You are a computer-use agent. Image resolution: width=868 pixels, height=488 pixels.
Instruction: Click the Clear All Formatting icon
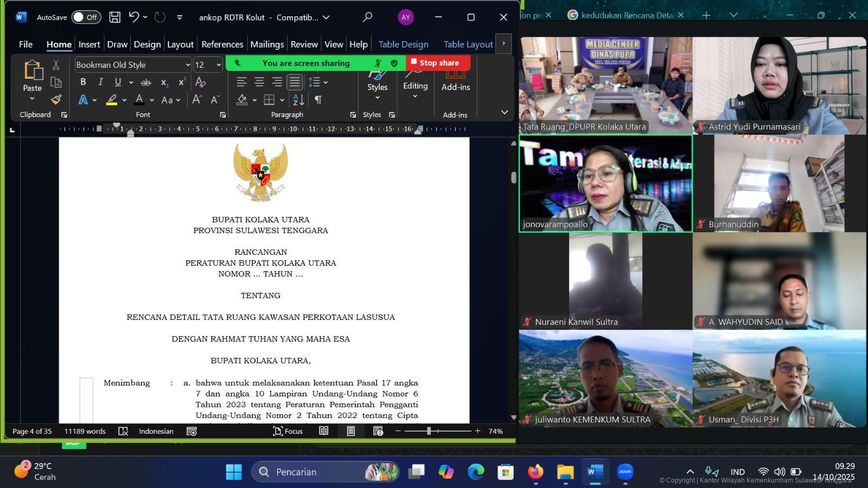tap(200, 82)
